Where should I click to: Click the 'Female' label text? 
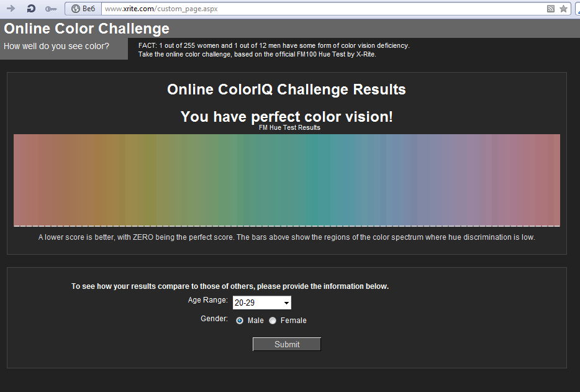coord(293,321)
